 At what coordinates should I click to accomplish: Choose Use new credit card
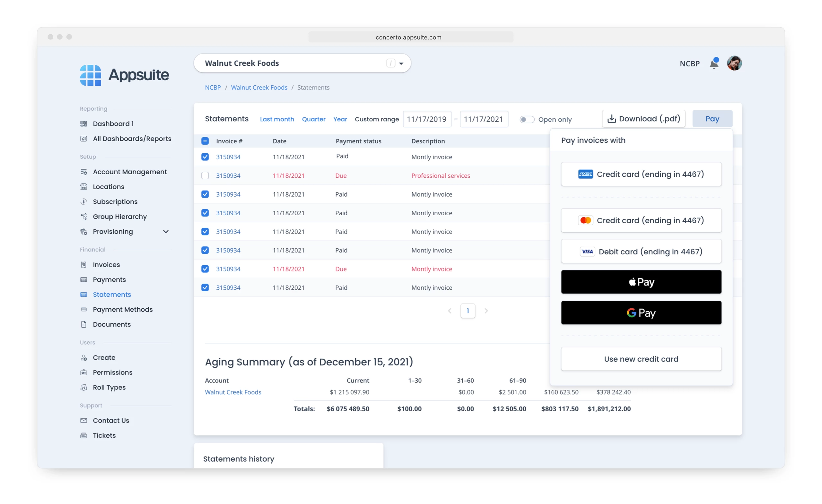[641, 359]
